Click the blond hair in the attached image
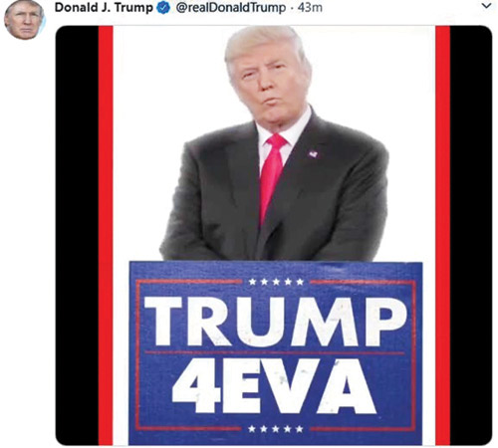Screen dimensions: 498x448 (x=262, y=43)
